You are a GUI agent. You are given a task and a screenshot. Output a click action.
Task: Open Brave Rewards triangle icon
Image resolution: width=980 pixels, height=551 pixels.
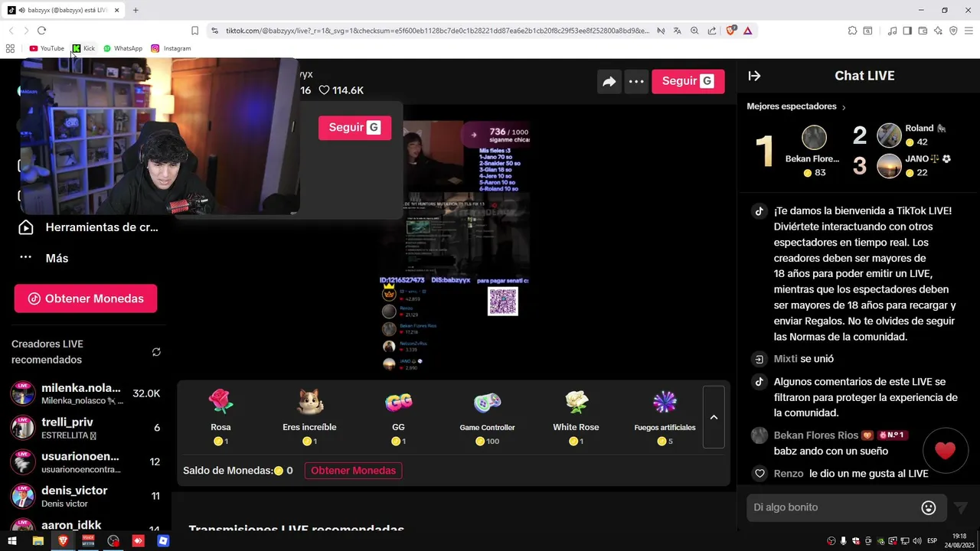point(747,31)
